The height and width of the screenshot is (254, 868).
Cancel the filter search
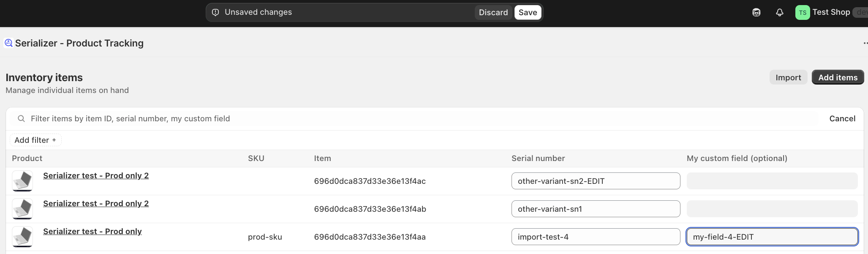click(x=842, y=119)
